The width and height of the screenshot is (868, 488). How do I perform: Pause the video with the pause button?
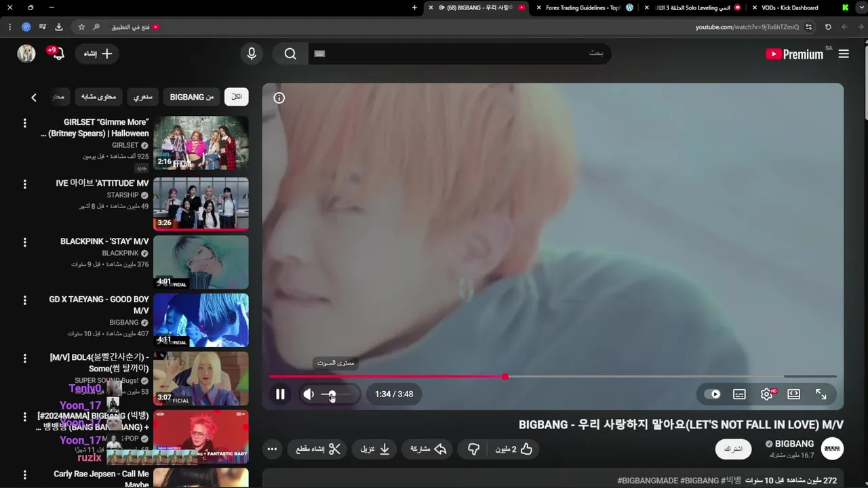[x=280, y=394]
